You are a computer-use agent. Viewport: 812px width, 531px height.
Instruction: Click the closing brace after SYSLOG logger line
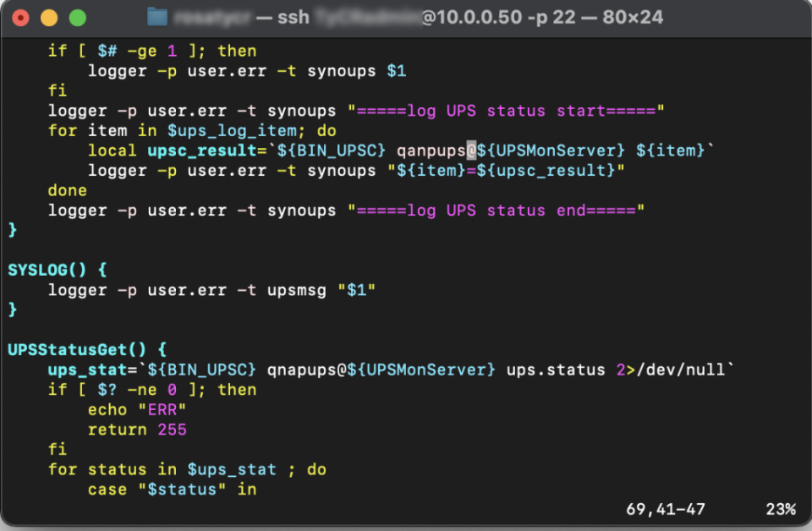(13, 310)
